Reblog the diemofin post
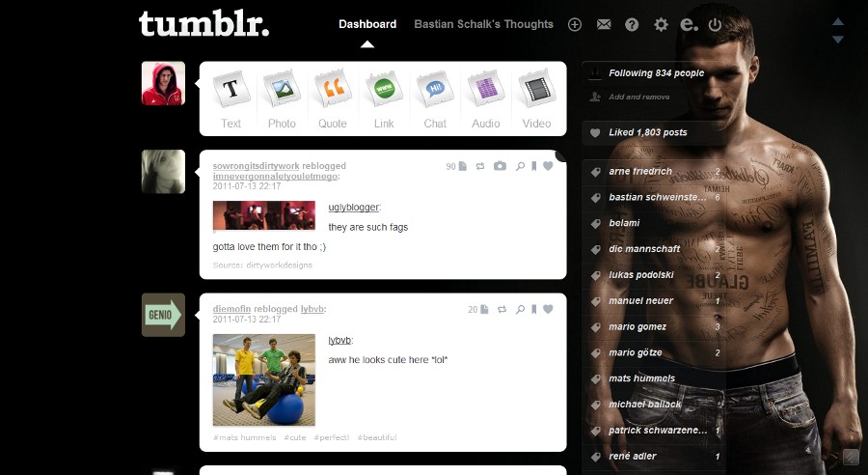 click(x=502, y=309)
